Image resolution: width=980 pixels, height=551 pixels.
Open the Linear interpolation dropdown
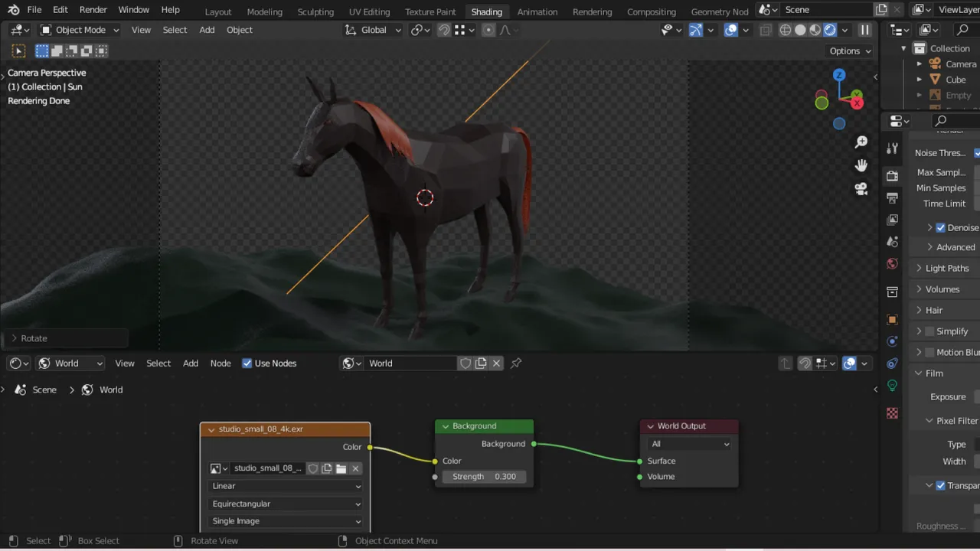click(x=286, y=486)
